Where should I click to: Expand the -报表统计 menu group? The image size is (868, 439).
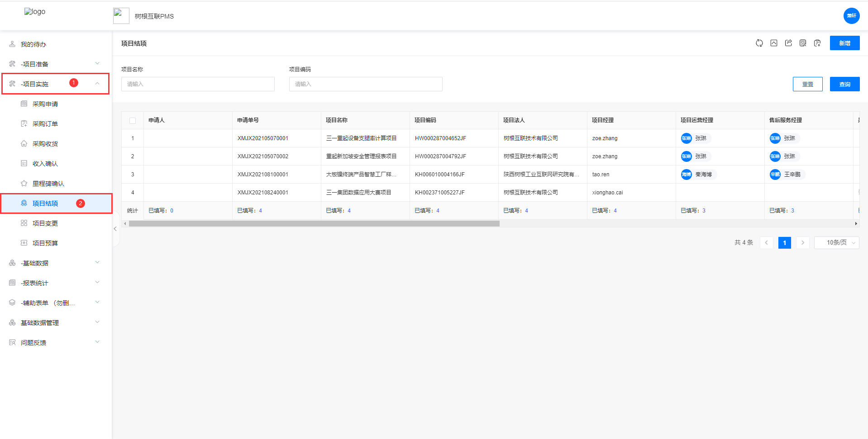coord(56,283)
